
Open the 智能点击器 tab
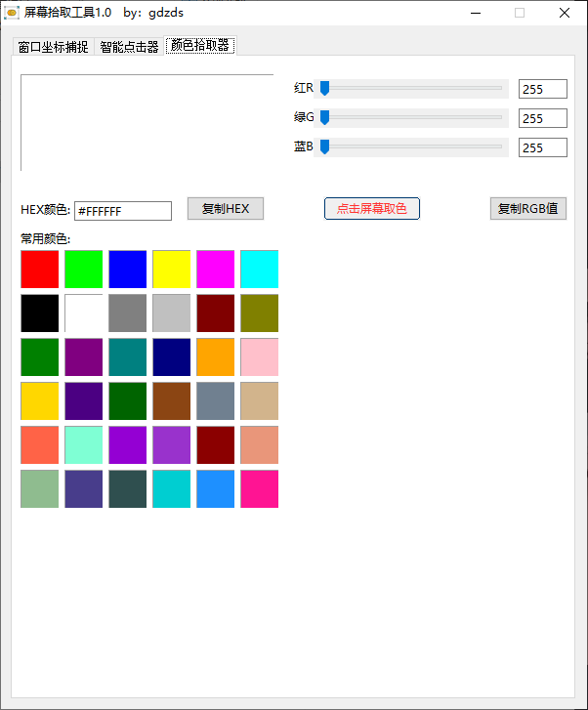(x=129, y=47)
